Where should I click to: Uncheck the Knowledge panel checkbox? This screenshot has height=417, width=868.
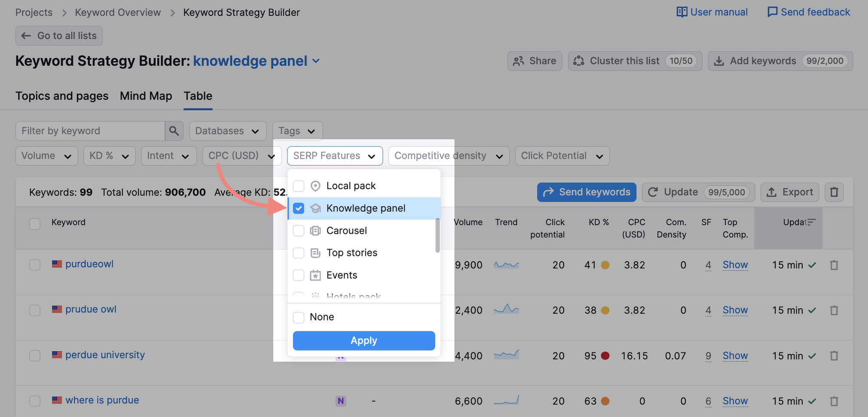[299, 208]
